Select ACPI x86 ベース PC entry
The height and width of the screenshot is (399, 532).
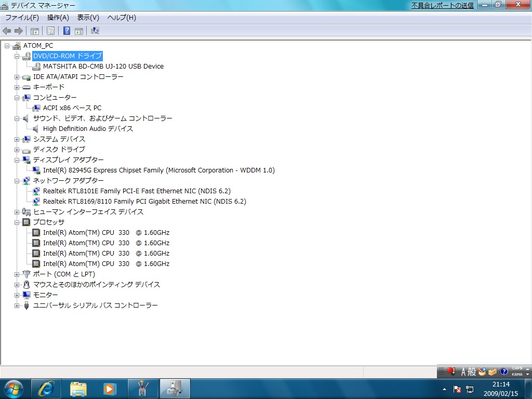click(x=72, y=108)
